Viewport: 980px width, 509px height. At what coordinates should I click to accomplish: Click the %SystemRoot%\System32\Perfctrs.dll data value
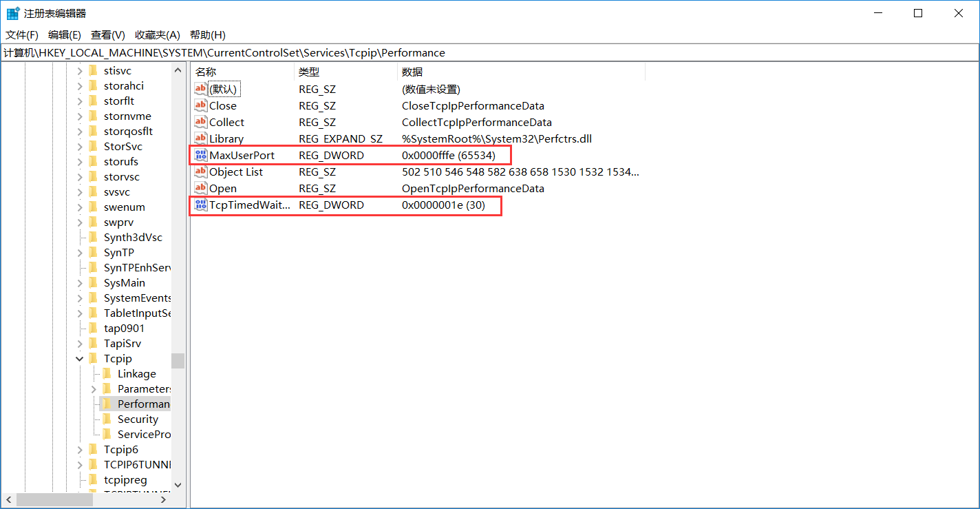tap(497, 138)
